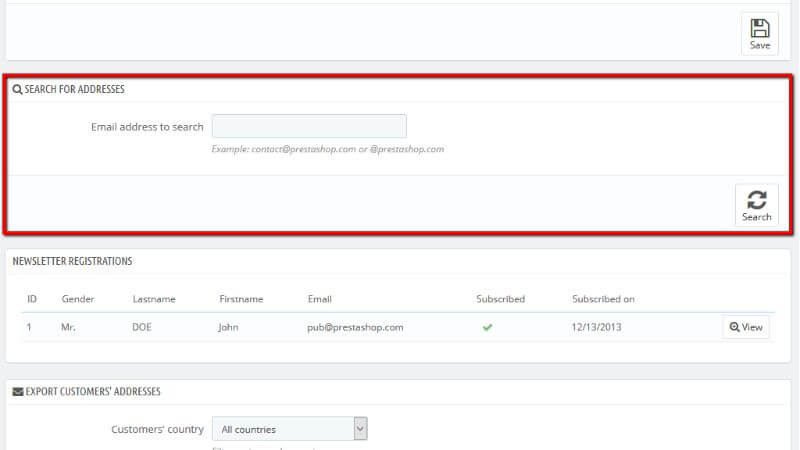The width and height of the screenshot is (800, 450).
Task: Click the Save floppy disk button
Action: tap(760, 34)
